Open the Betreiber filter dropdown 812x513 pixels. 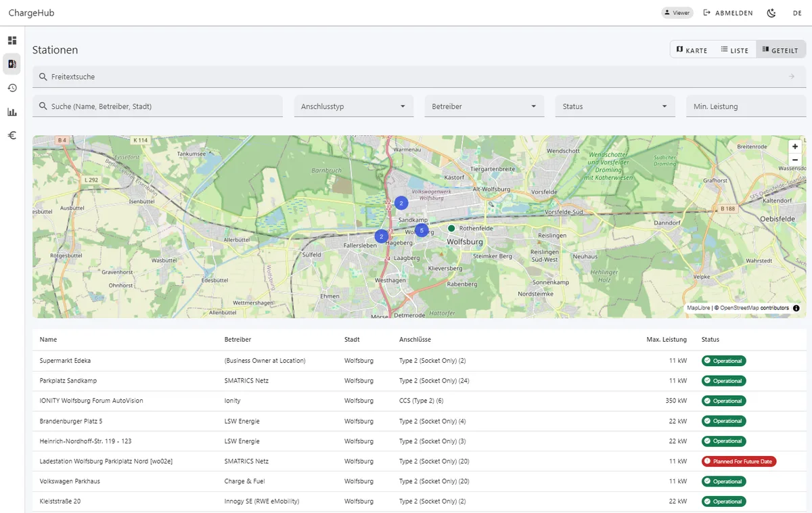point(484,106)
